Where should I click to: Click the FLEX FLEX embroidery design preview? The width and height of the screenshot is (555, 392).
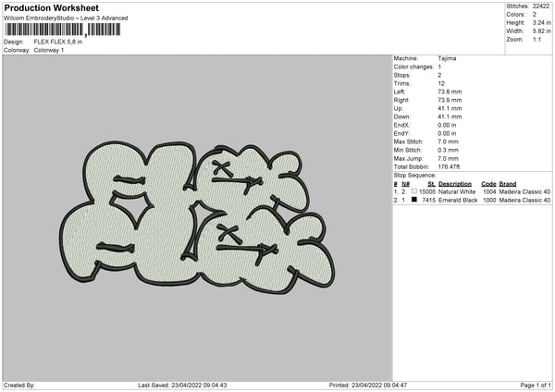(x=197, y=217)
